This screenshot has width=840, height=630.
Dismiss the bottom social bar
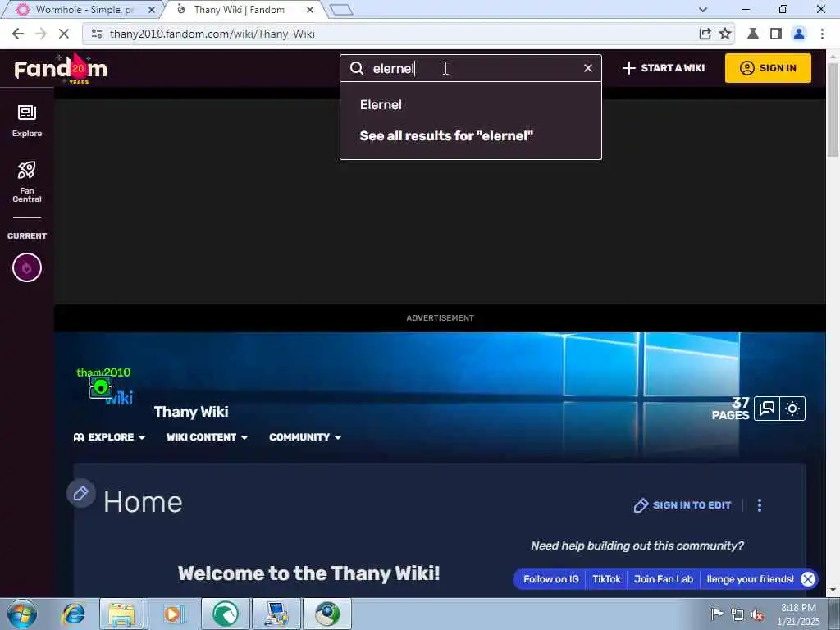click(x=808, y=579)
